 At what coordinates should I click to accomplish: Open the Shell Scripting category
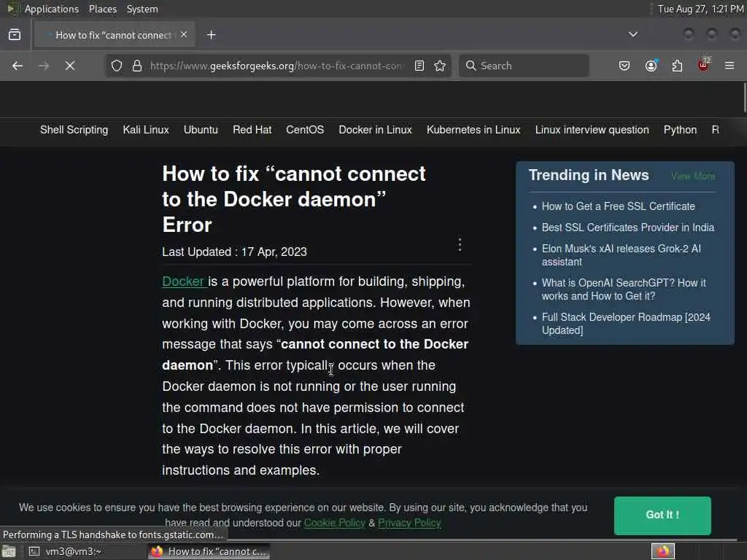[x=74, y=130]
